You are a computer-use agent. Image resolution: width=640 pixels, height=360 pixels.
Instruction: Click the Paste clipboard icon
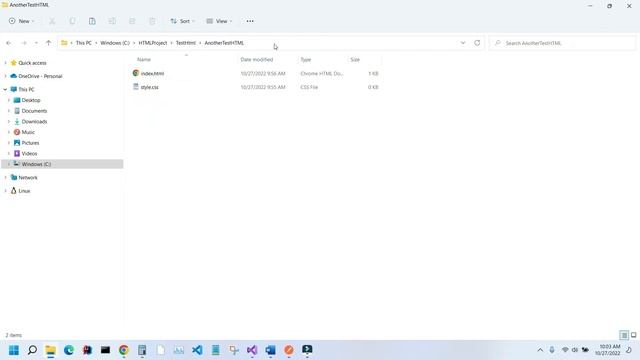(x=92, y=21)
